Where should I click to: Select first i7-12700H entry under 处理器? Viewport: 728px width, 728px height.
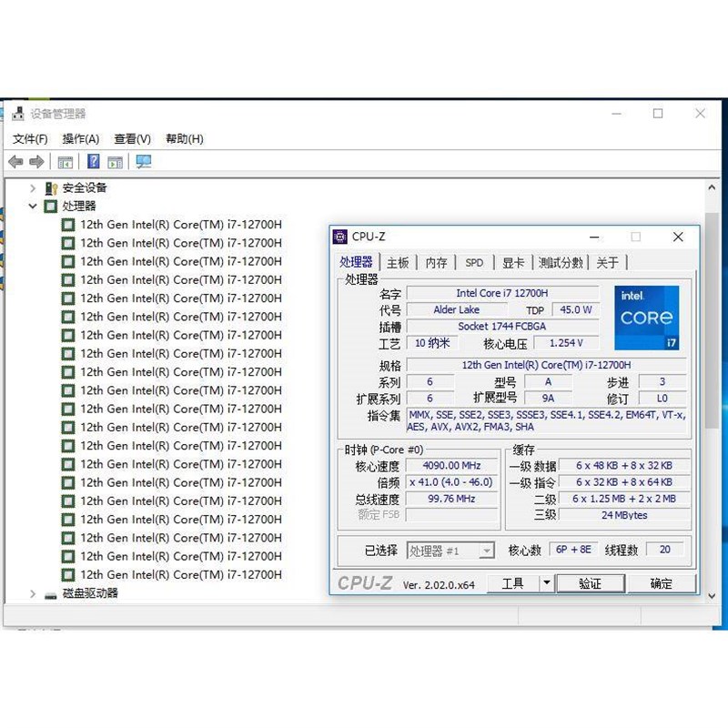[180, 225]
